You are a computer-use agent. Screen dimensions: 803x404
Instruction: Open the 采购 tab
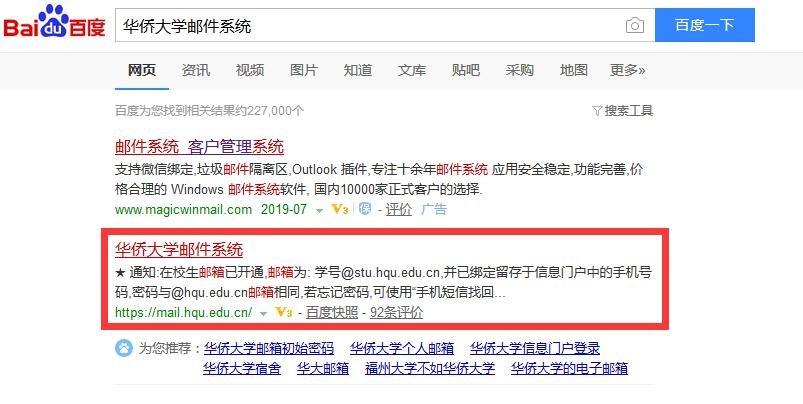pyautogui.click(x=519, y=70)
